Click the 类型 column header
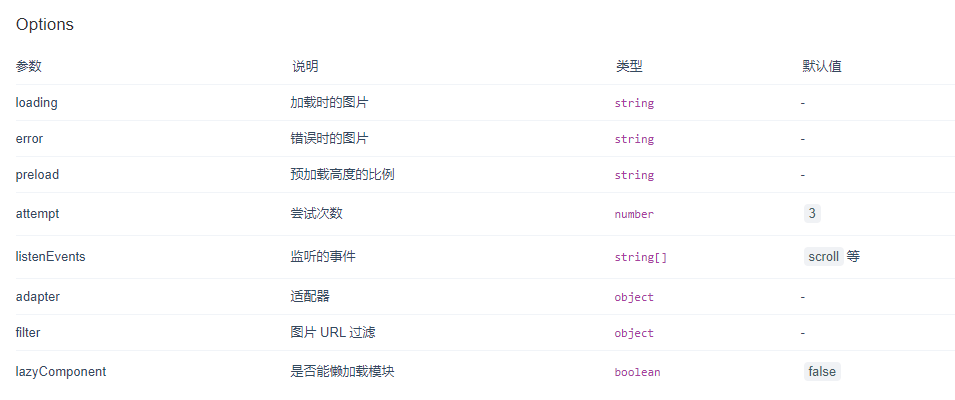The width and height of the screenshot is (955, 400). pos(629,66)
